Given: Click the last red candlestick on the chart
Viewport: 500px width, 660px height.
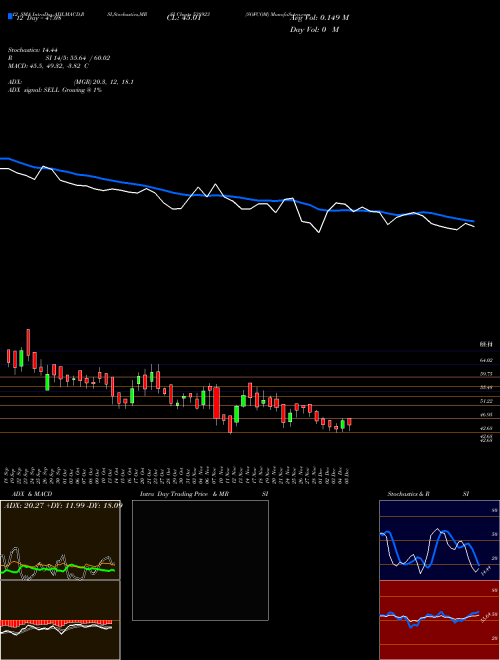Looking at the screenshot, I should pos(349,423).
